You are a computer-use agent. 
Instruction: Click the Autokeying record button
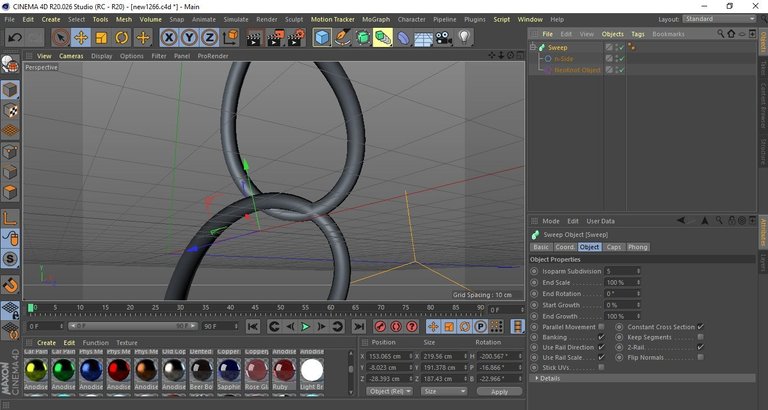pos(396,326)
